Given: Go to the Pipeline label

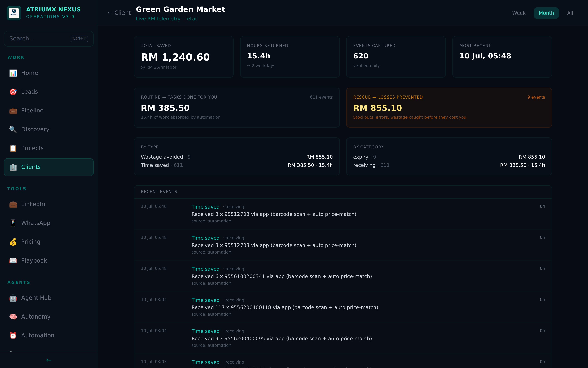Looking at the screenshot, I should pyautogui.click(x=32, y=110).
